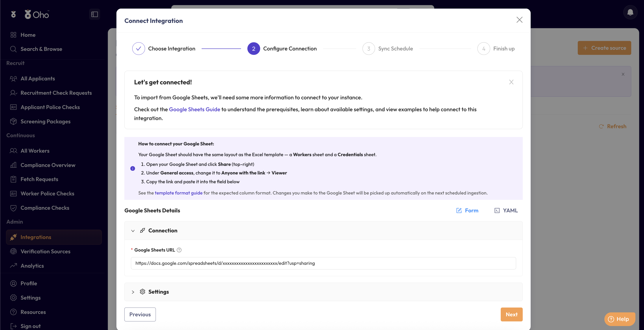Collapse the Connection section chevron
The width and height of the screenshot is (644, 330).
[x=133, y=231]
